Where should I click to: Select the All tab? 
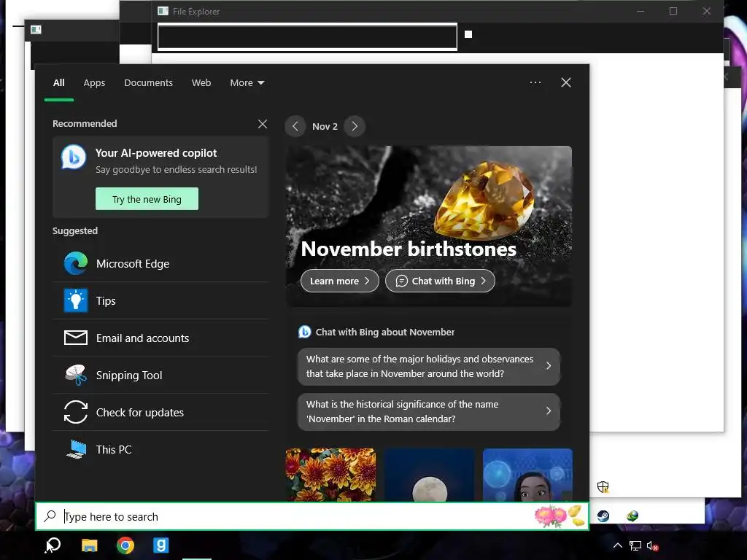point(59,83)
